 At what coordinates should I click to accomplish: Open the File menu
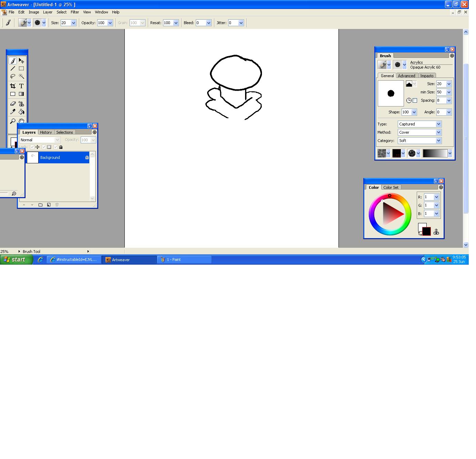click(11, 12)
